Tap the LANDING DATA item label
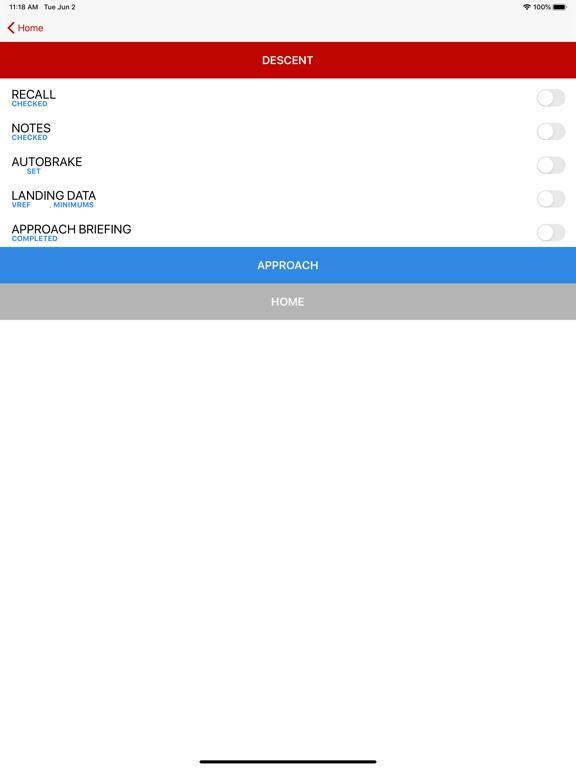 53,195
